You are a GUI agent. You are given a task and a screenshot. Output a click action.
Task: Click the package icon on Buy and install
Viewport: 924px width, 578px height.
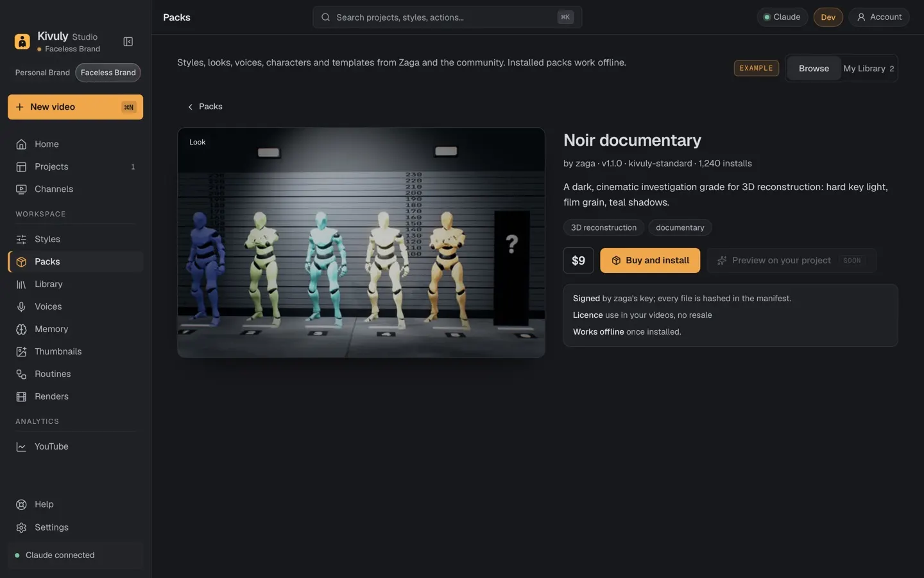(x=616, y=260)
